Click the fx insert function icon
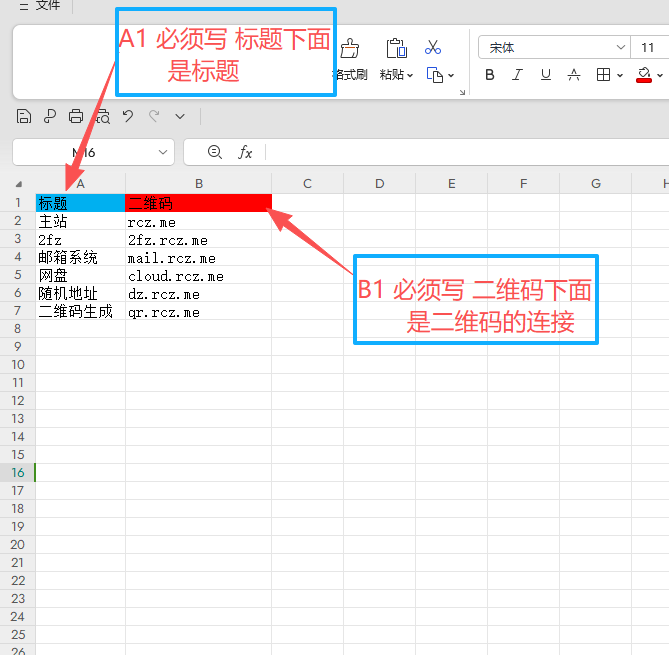 pyautogui.click(x=245, y=152)
